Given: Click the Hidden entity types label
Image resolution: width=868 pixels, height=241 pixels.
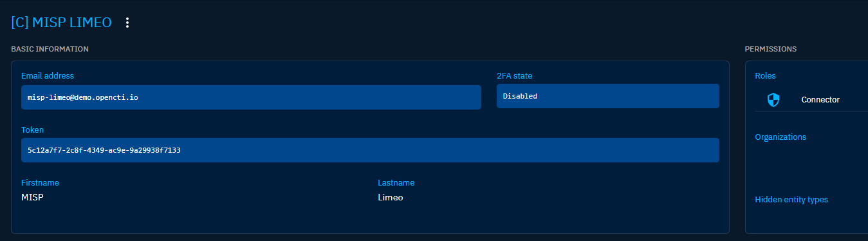Looking at the screenshot, I should coord(791,200).
